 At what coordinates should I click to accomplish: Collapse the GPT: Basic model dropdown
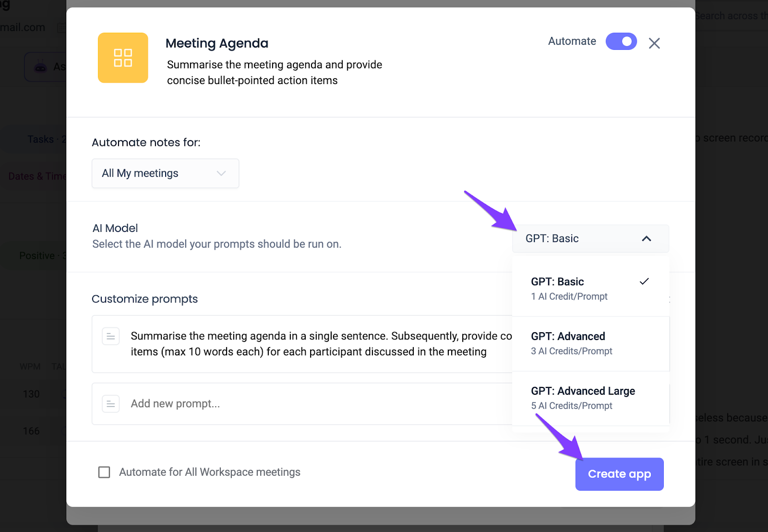tap(590, 239)
